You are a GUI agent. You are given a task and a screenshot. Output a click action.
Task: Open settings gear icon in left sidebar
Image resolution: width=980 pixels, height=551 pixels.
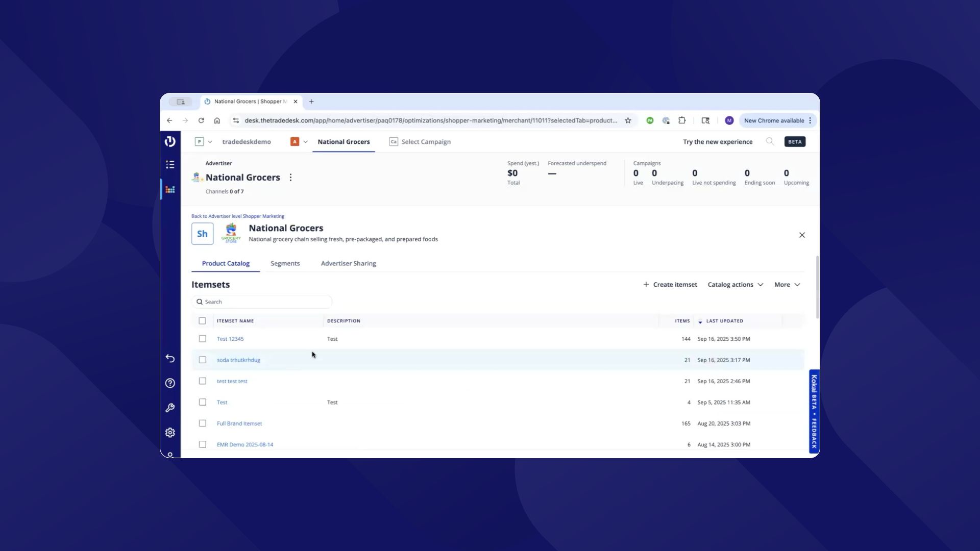click(170, 433)
